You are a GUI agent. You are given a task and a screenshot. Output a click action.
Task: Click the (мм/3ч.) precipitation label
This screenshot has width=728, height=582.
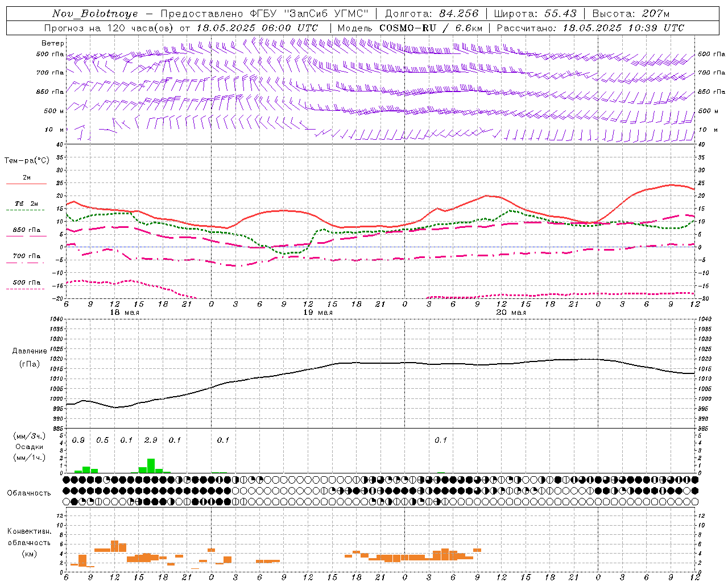tap(29, 436)
